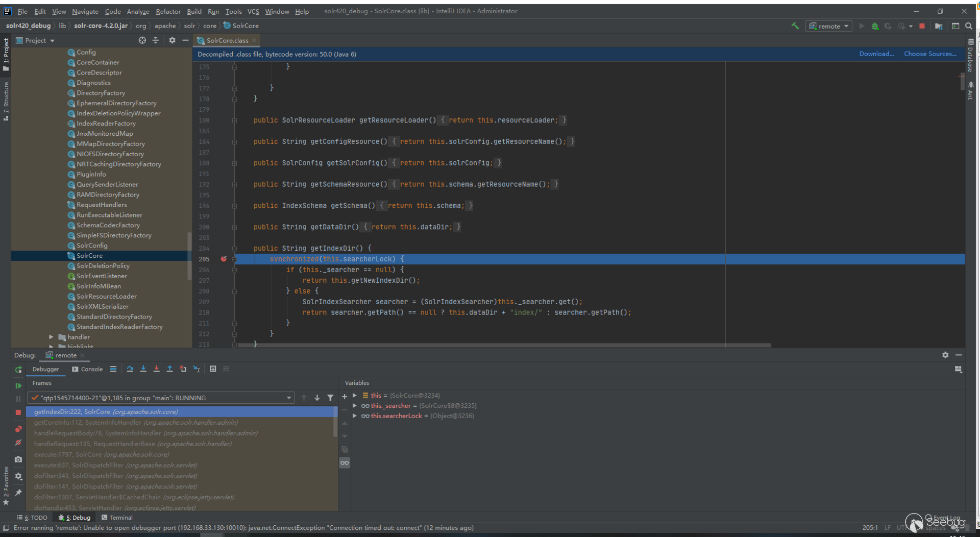The image size is (980, 537).
Task: Toggle the breakpoint on line 205
Action: (224, 259)
